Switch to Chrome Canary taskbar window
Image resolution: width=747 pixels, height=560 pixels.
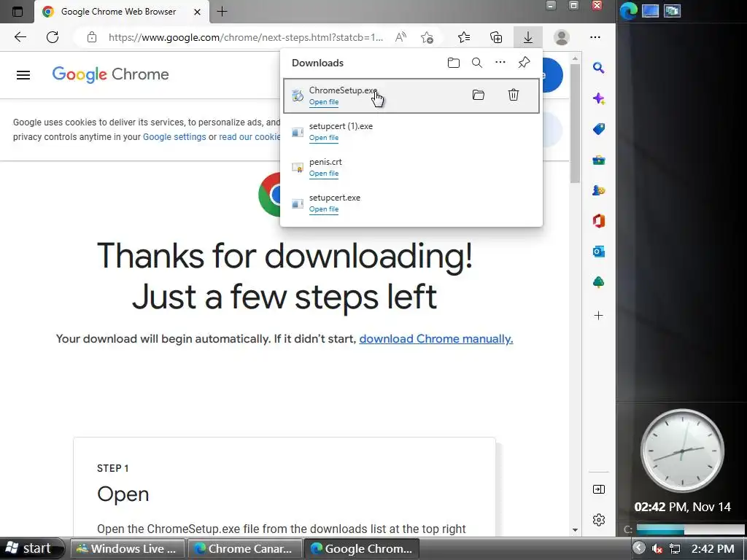[245, 548]
